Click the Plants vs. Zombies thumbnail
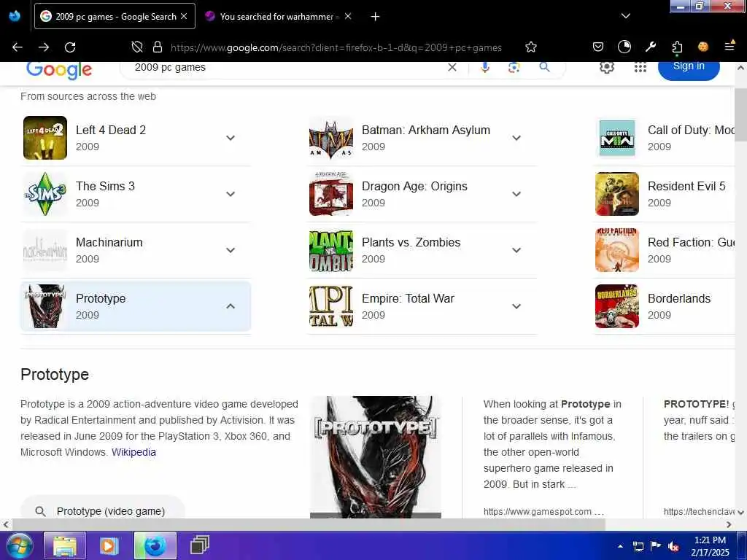The image size is (747, 560). tap(331, 250)
